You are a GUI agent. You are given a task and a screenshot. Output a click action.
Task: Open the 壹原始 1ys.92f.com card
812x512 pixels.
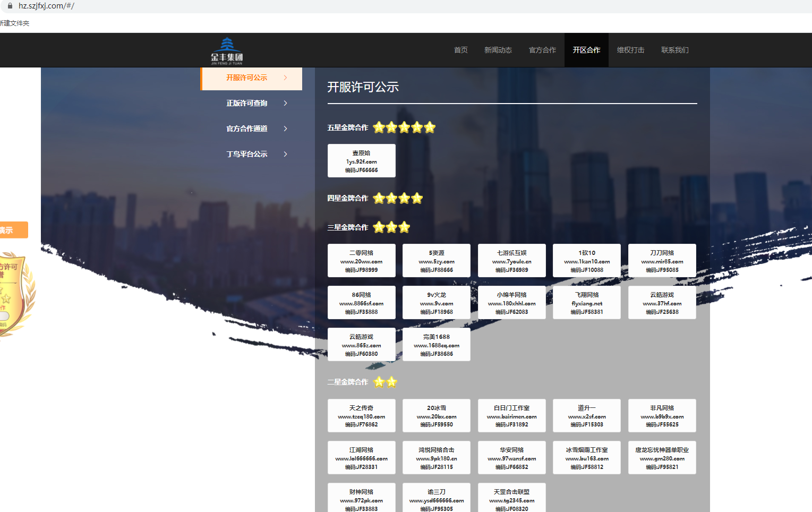click(x=361, y=161)
